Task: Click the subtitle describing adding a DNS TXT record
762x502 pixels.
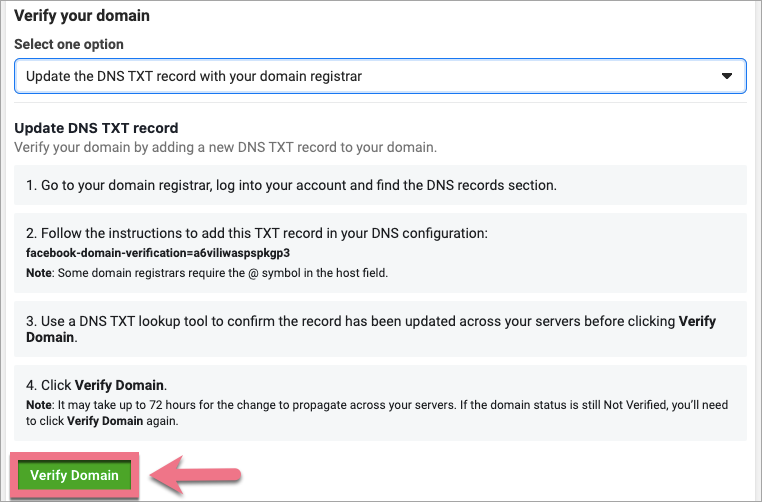Action: 225,147
